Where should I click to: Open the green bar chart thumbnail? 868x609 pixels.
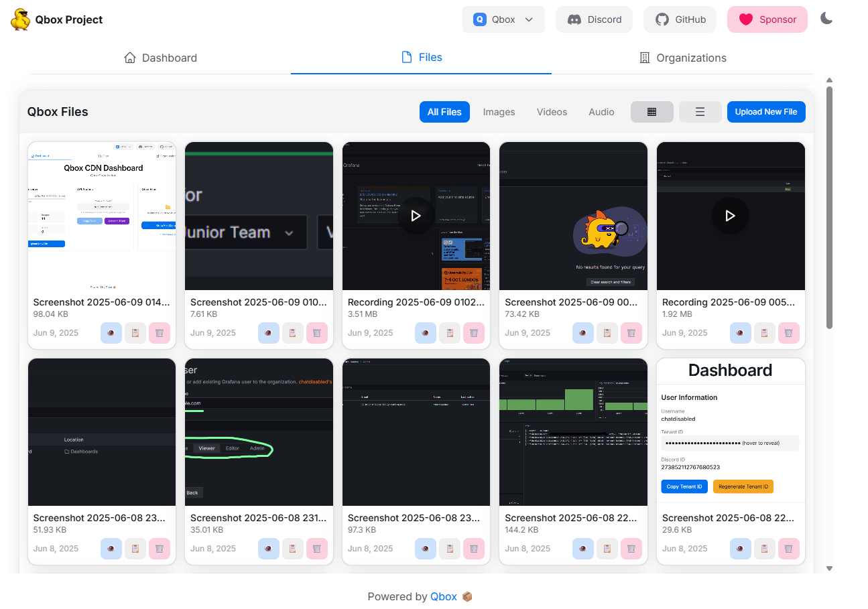(574, 432)
